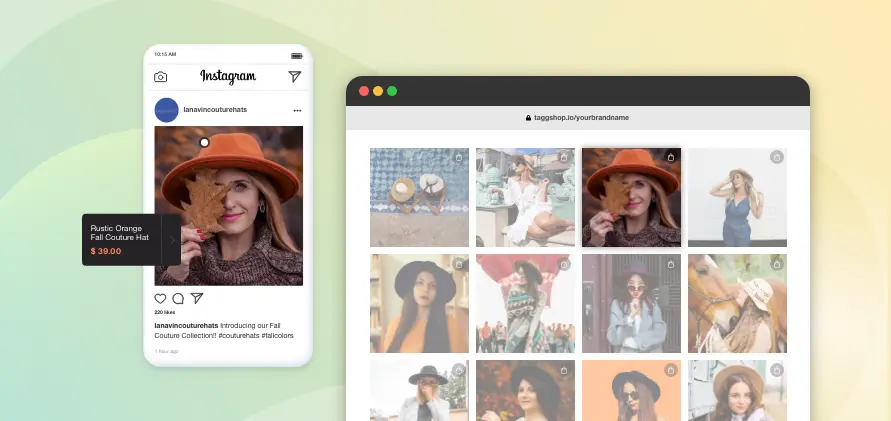Tap the comment bubble icon

pyautogui.click(x=178, y=298)
